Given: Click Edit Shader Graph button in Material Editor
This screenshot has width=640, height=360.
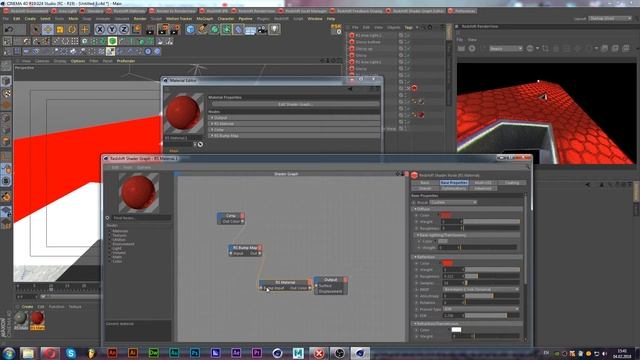Looking at the screenshot, I should tap(295, 104).
